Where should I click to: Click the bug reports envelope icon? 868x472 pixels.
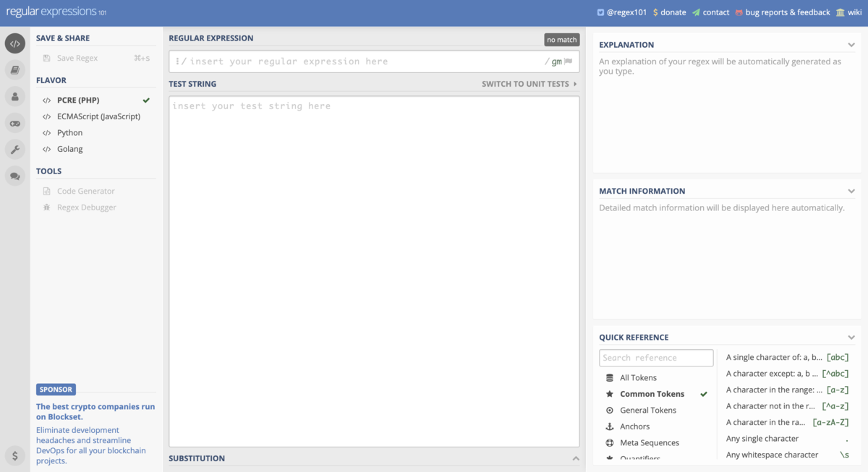[739, 12]
